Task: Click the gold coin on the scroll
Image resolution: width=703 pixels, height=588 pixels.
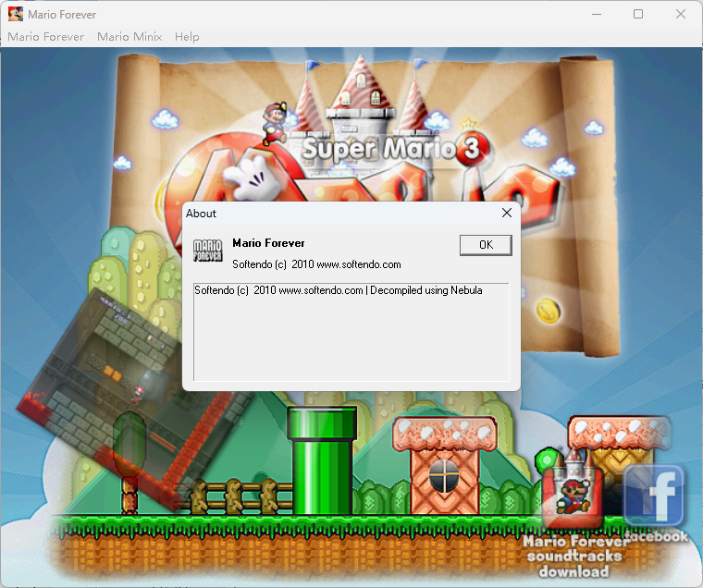Action: click(548, 311)
